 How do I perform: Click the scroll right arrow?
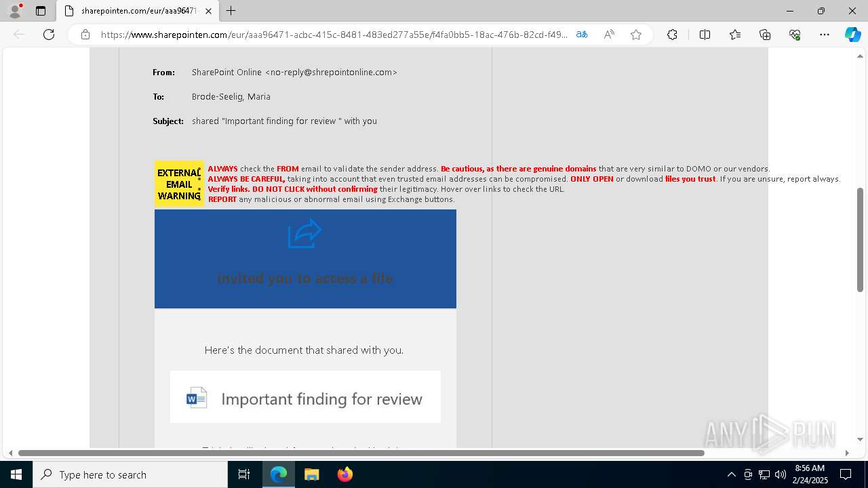coord(847,453)
